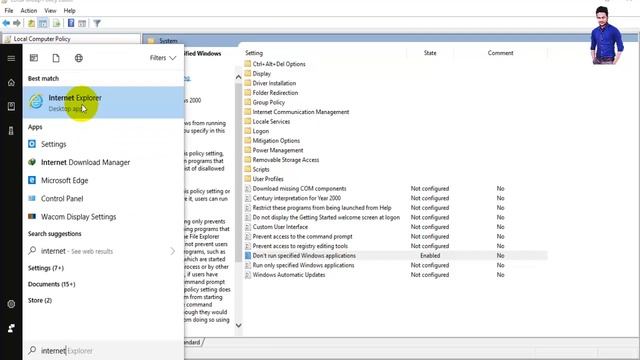Screen dimensions: 640x360
Task: Click the Feedback icon in the search sidebar
Action: [11, 328]
